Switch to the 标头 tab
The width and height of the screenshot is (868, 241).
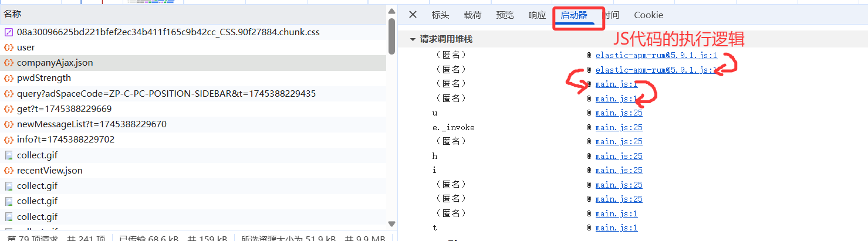440,15
